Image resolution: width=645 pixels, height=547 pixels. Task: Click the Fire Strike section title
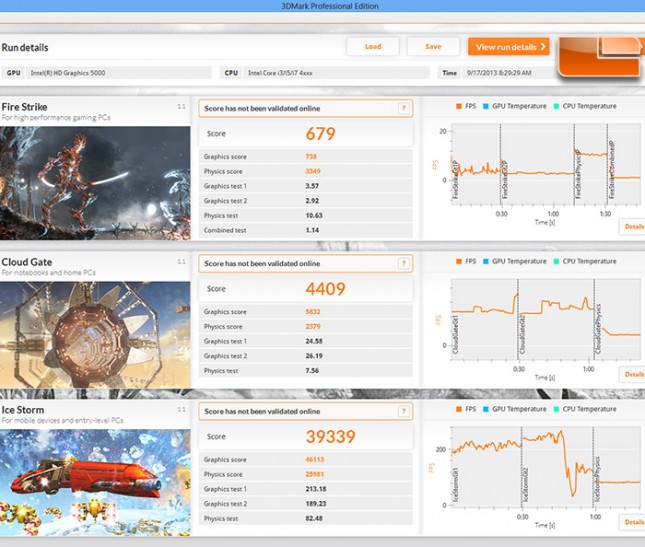pos(24,107)
